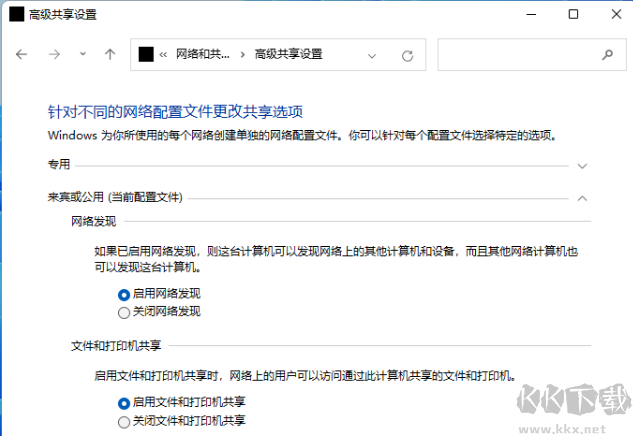Click the double chevron in address bar

163,55
